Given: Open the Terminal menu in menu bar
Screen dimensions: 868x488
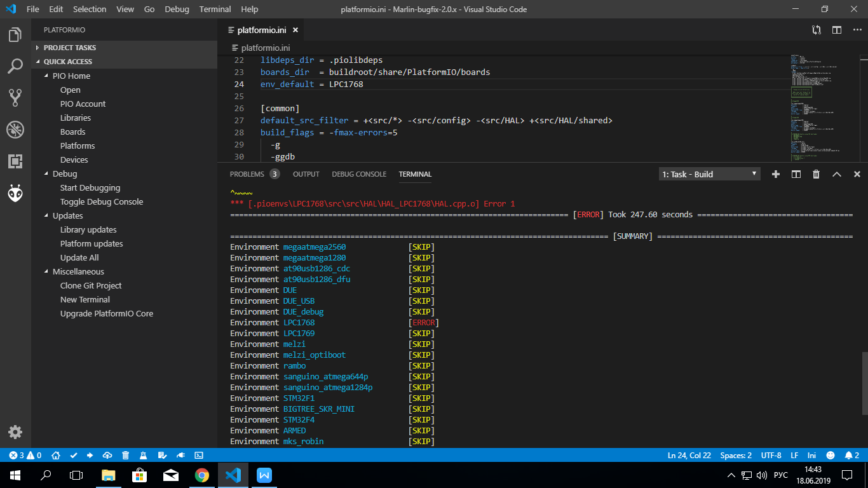Looking at the screenshot, I should point(215,10).
